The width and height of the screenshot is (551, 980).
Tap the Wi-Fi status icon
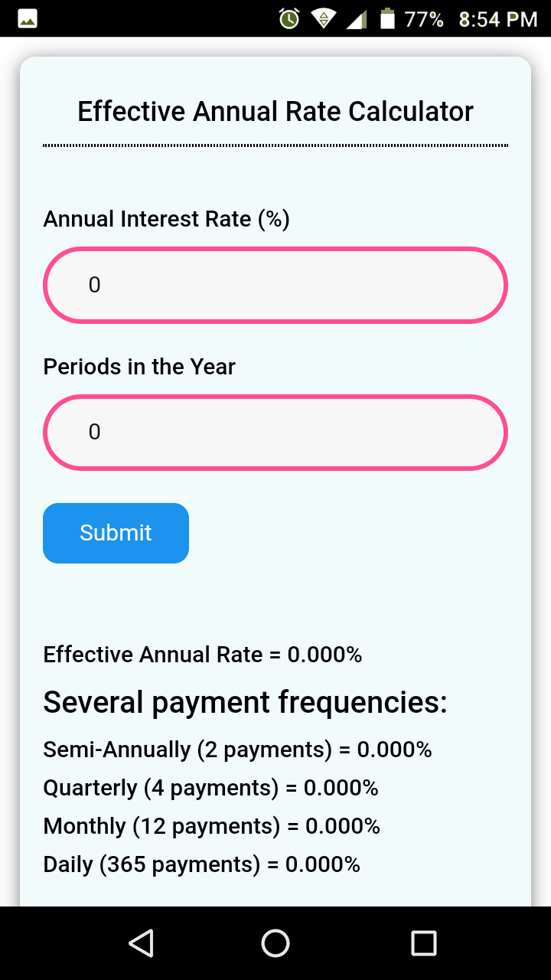click(x=324, y=18)
